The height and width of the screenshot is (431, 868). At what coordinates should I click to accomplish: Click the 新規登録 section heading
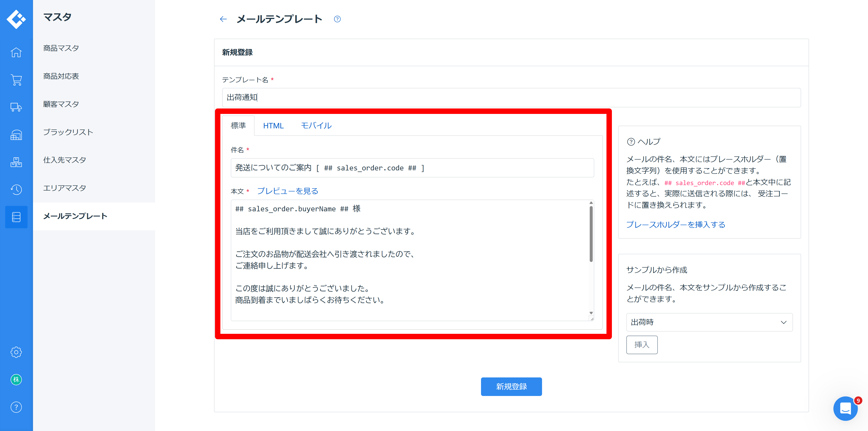(x=237, y=53)
